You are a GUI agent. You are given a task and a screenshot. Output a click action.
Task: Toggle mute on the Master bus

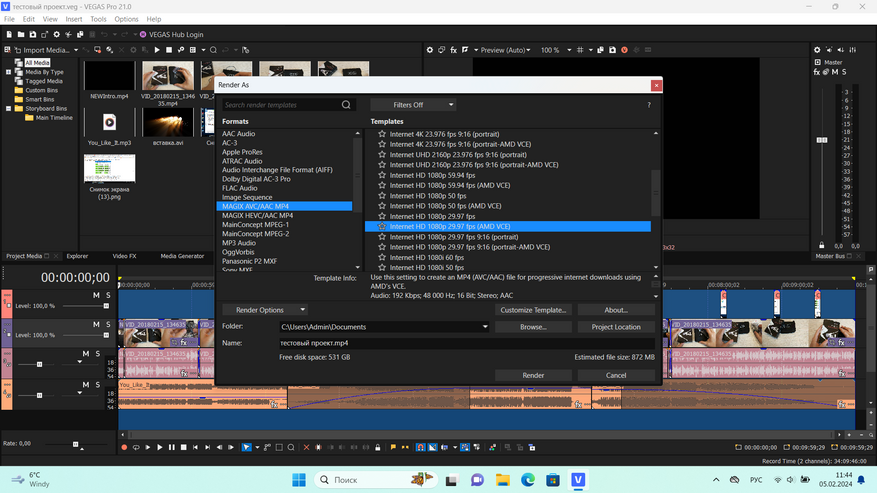click(834, 72)
